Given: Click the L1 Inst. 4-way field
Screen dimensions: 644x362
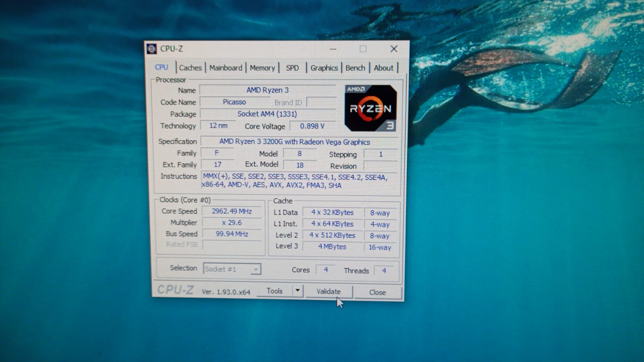Looking at the screenshot, I should pos(380,225).
